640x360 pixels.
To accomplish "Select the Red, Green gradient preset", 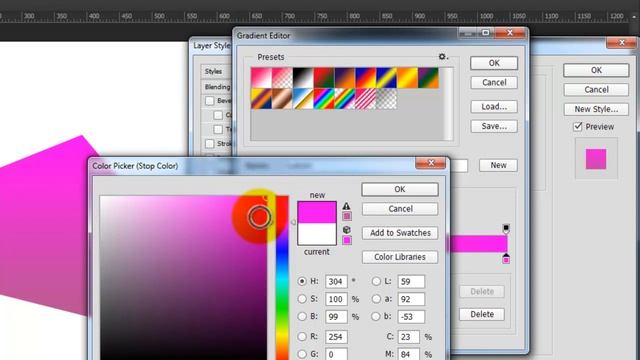I will tap(324, 78).
